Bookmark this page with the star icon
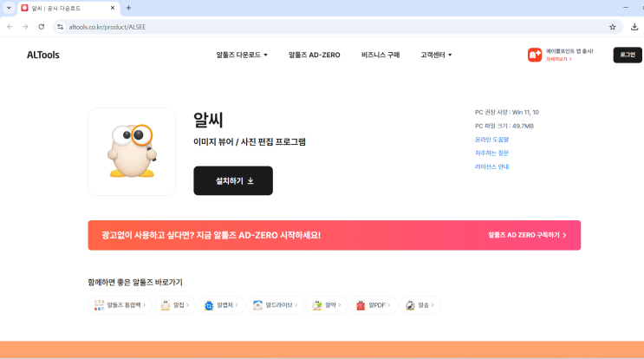 (613, 27)
